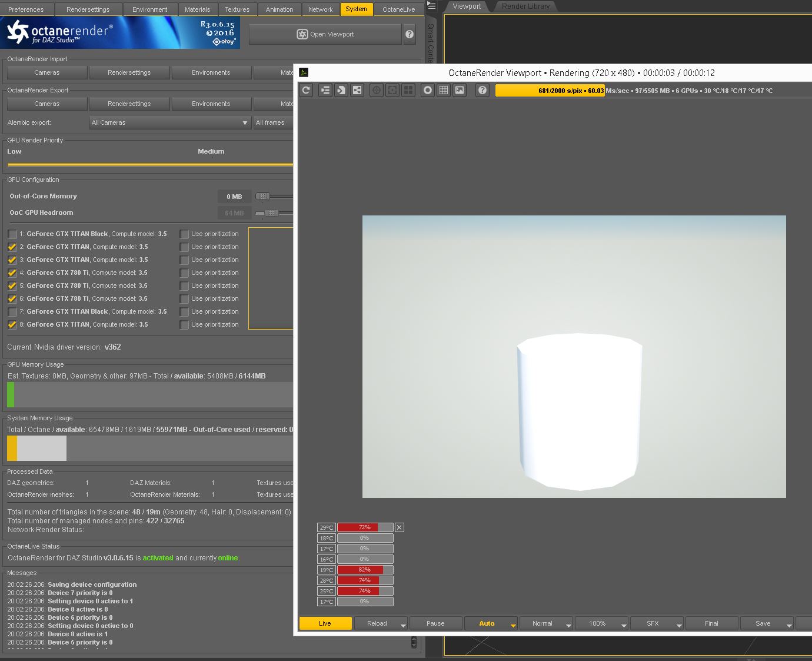Open the All Cameras alembic export dropdown
This screenshot has height=661, width=812.
click(170, 122)
